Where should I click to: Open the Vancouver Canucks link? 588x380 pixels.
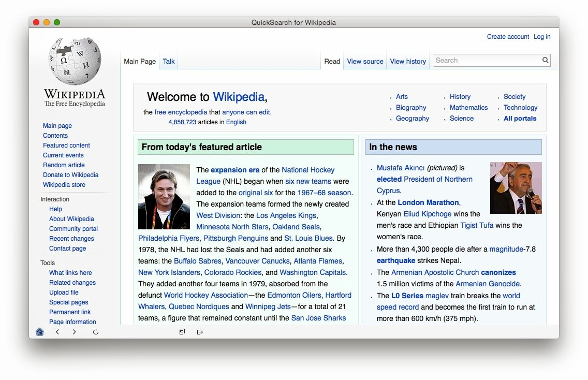pyautogui.click(x=258, y=261)
